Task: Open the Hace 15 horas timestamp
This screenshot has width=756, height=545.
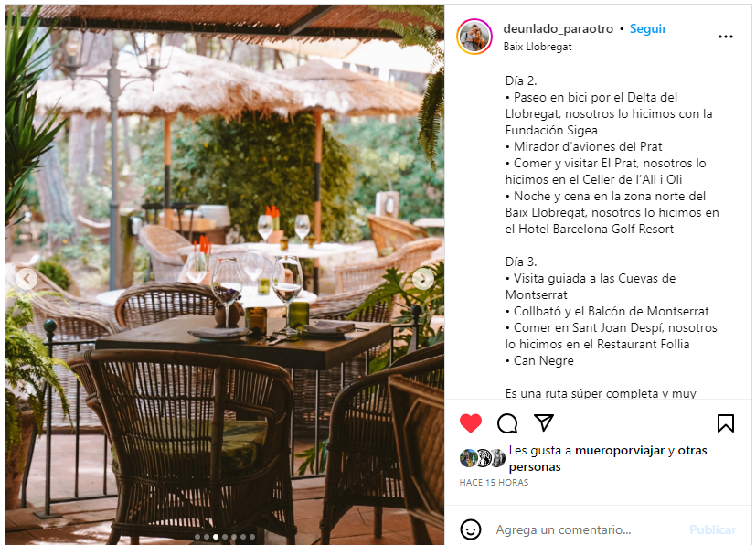Action: (494, 482)
